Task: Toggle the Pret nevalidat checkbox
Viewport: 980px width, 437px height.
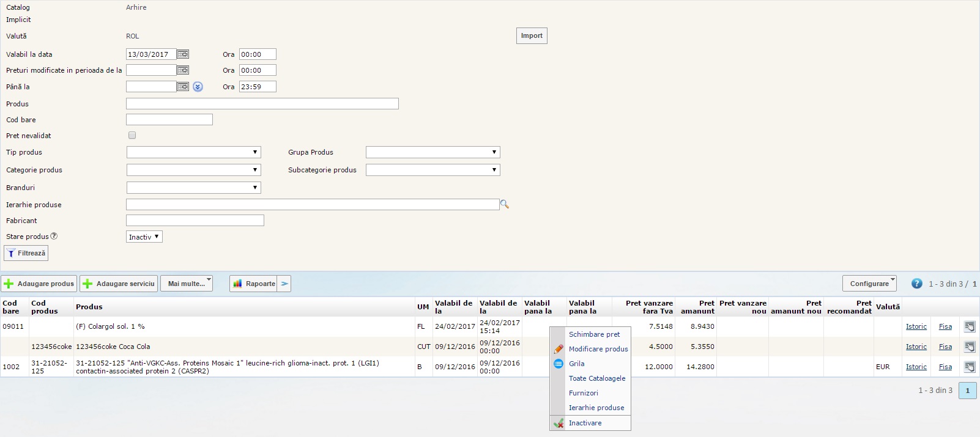Action: (132, 136)
